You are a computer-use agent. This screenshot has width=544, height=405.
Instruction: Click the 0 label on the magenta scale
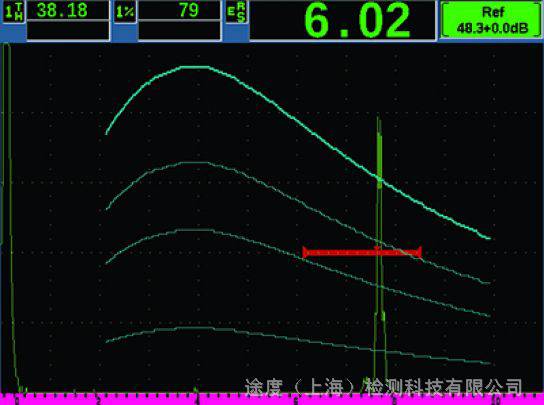tap(17, 401)
